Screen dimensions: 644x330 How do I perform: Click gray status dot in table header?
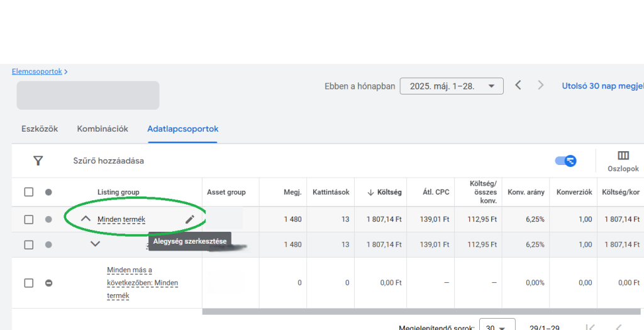(48, 192)
